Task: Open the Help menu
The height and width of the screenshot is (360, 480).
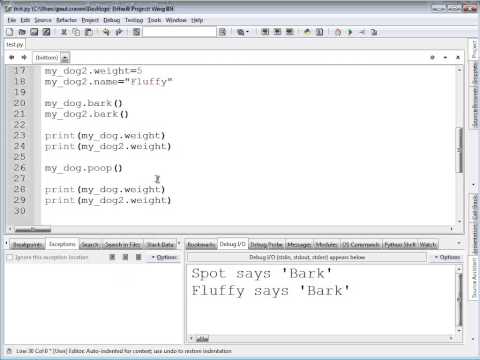Action: pos(197,20)
